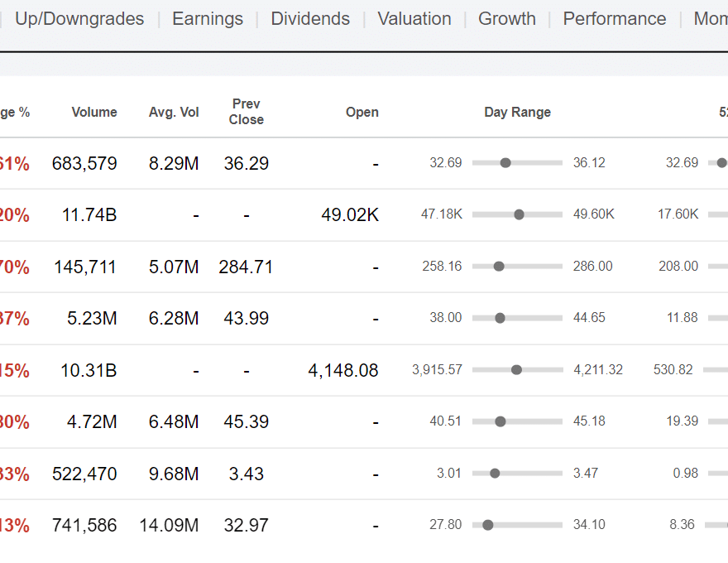Select average volume 6.28M

(x=174, y=318)
